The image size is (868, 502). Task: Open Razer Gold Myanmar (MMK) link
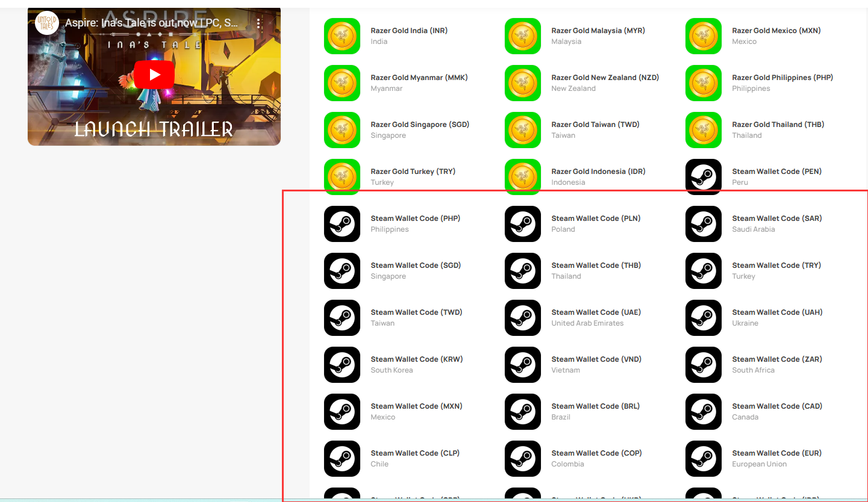click(419, 78)
